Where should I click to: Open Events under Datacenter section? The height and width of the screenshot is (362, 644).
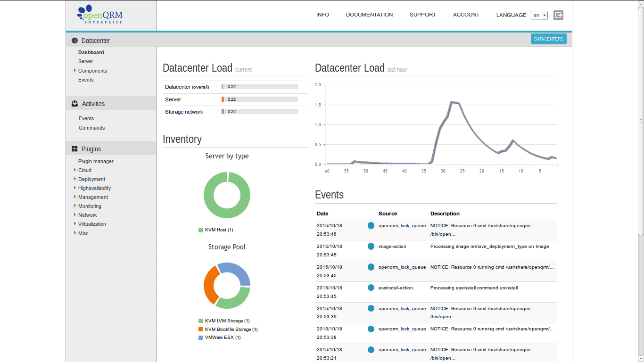coord(86,80)
